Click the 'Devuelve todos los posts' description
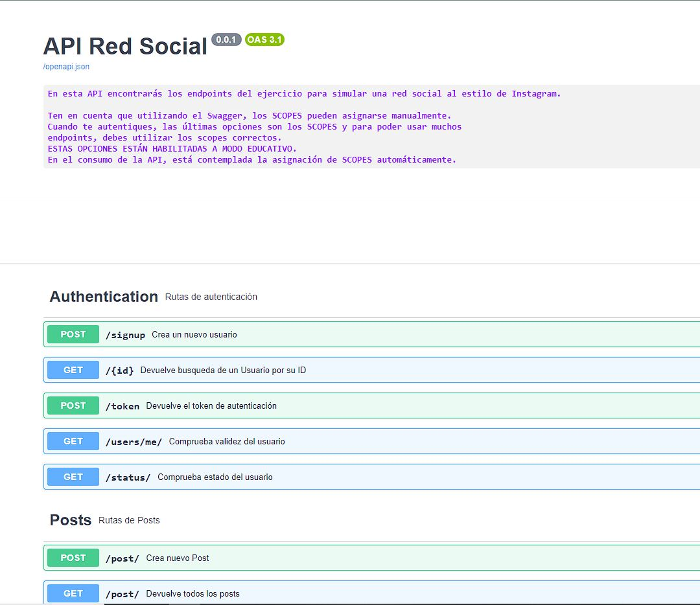The image size is (700, 605). 193,594
